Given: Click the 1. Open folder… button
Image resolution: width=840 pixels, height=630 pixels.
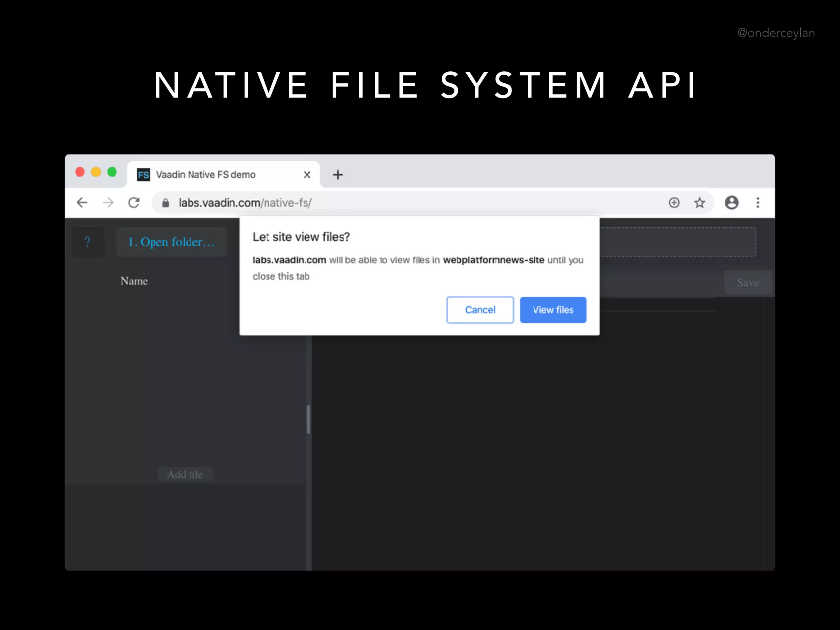Looking at the screenshot, I should pos(171,242).
